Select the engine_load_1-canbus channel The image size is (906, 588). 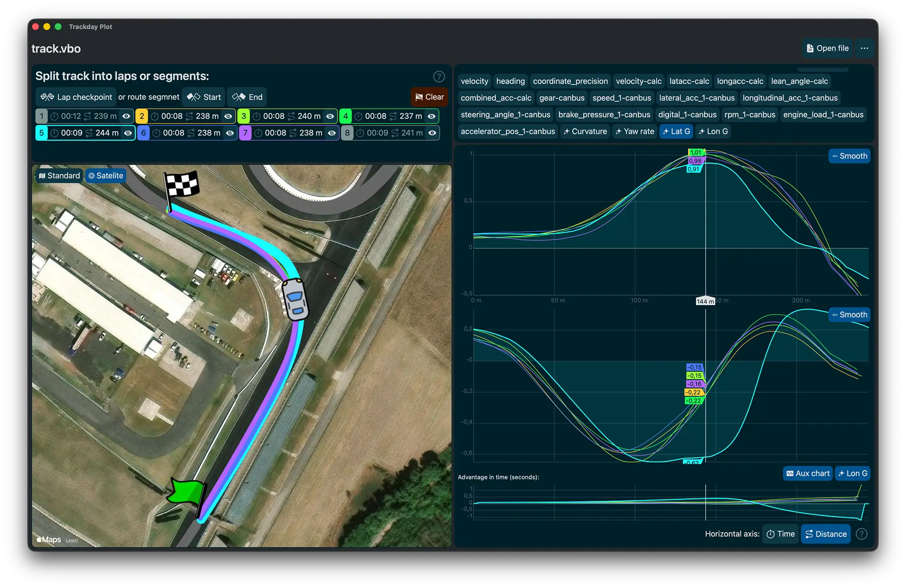coord(823,114)
